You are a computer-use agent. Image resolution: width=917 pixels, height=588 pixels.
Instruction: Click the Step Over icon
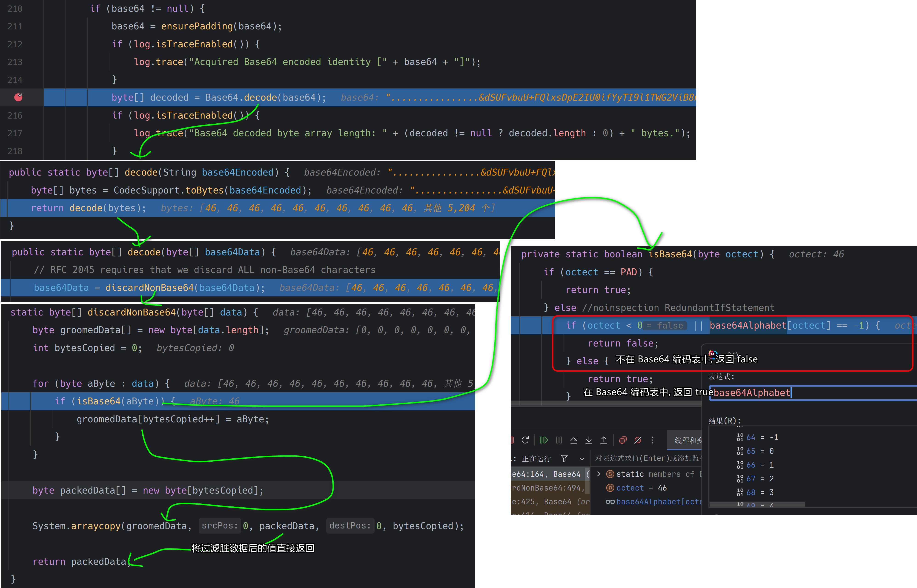(x=574, y=440)
